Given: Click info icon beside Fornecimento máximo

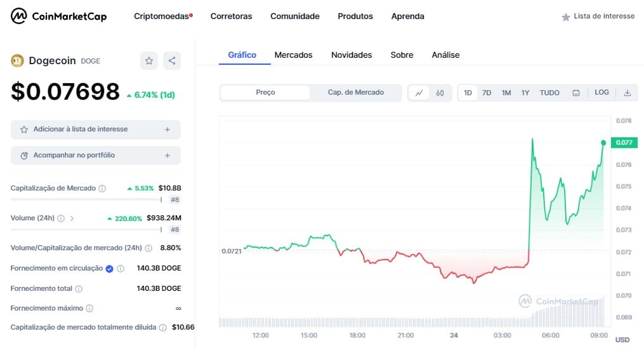Looking at the screenshot, I should [89, 308].
